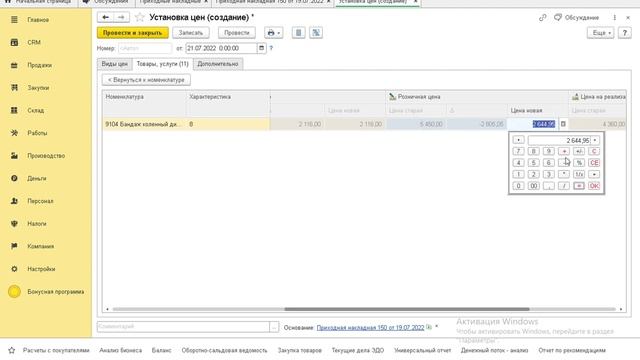Screen dimensions: 640x360
Task: Click the question mark hint beside date
Action: pyautogui.click(x=271, y=48)
